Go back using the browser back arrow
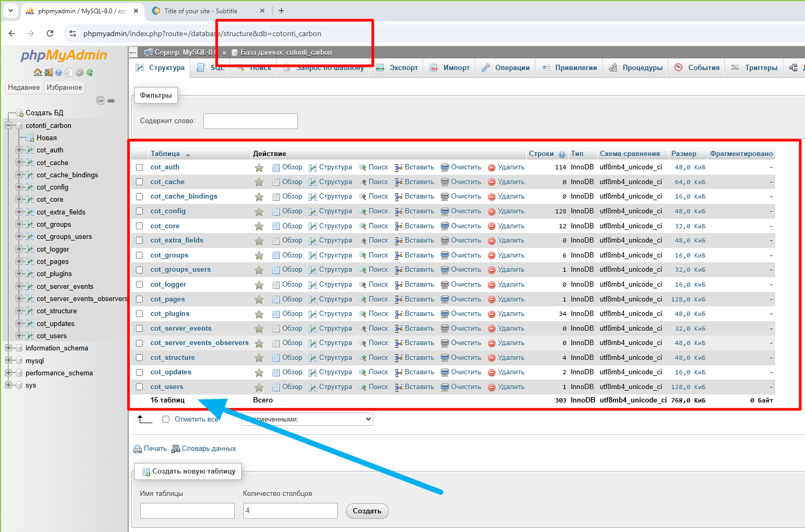The width and height of the screenshot is (805, 532). [12, 33]
